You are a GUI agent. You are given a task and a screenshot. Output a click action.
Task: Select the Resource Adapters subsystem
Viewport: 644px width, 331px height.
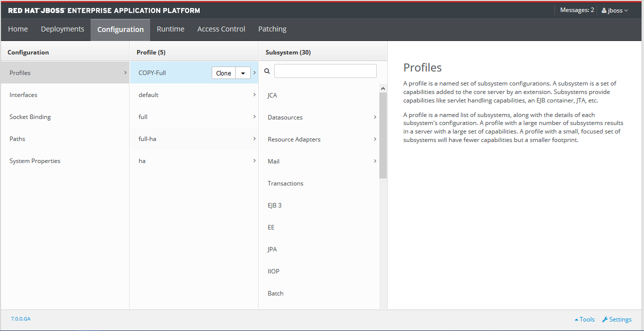319,139
